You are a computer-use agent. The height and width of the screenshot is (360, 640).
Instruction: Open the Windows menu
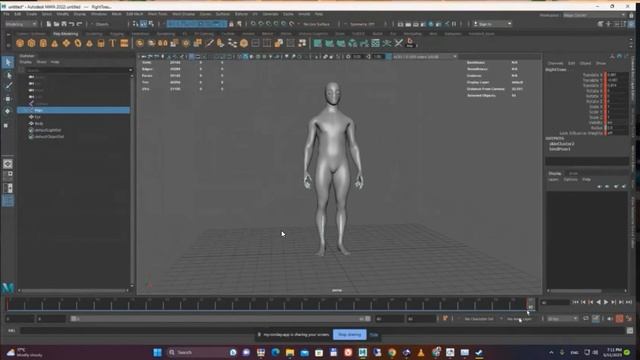tap(99, 14)
